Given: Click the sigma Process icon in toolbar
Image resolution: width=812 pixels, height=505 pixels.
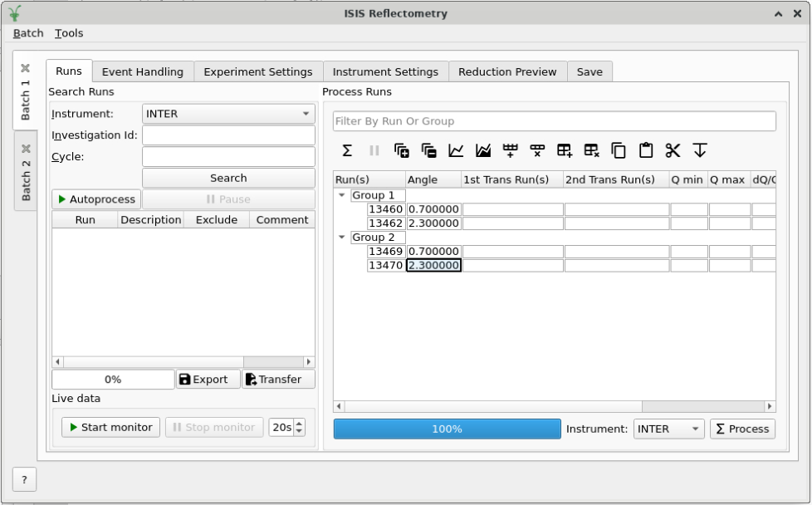Looking at the screenshot, I should tap(347, 150).
